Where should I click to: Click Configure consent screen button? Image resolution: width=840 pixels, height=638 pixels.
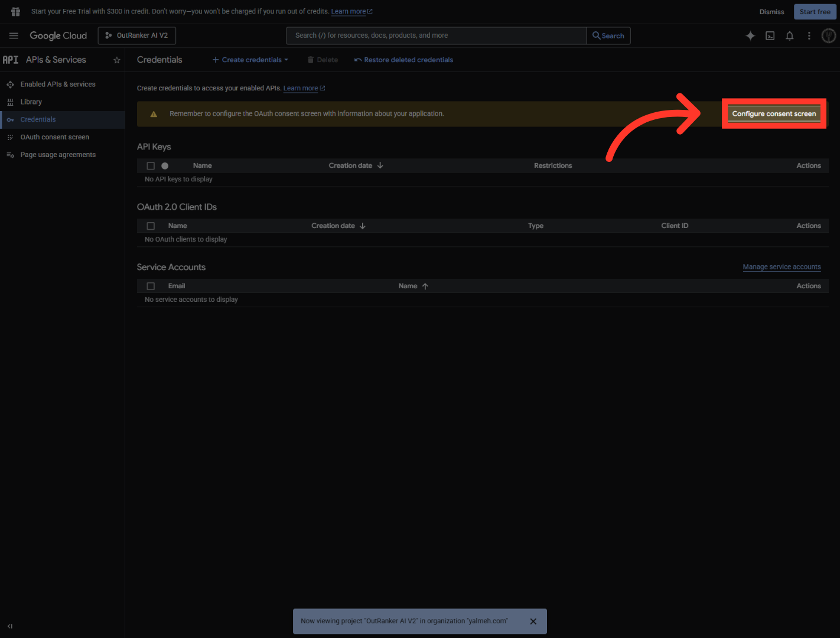pos(774,114)
